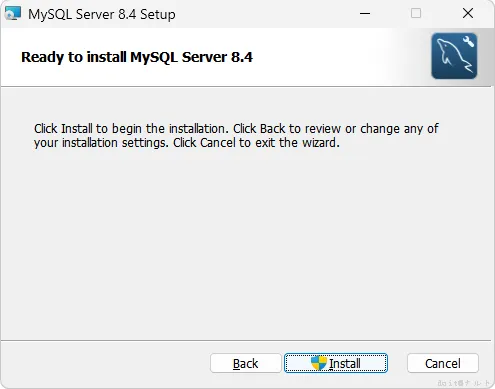Viewport: 495px width, 389px height.
Task: Click the "Ready to install MySQL Server 8.4" heading
Action: [137, 57]
